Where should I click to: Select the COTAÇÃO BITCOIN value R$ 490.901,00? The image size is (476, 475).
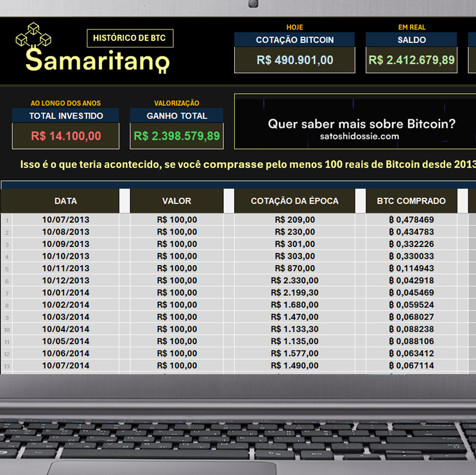pyautogui.click(x=294, y=60)
